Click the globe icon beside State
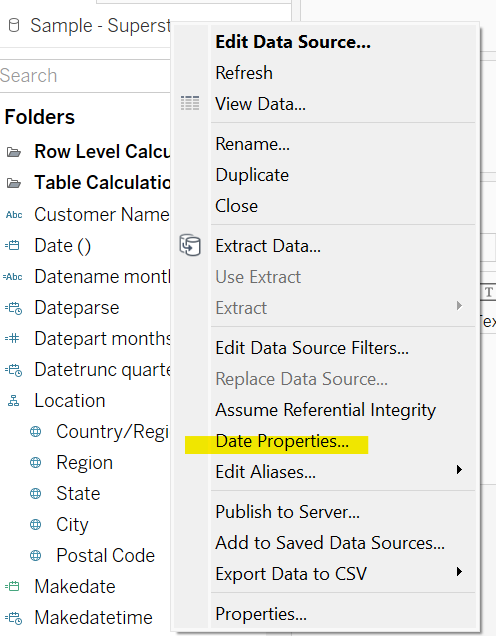496x636 pixels. click(36, 494)
